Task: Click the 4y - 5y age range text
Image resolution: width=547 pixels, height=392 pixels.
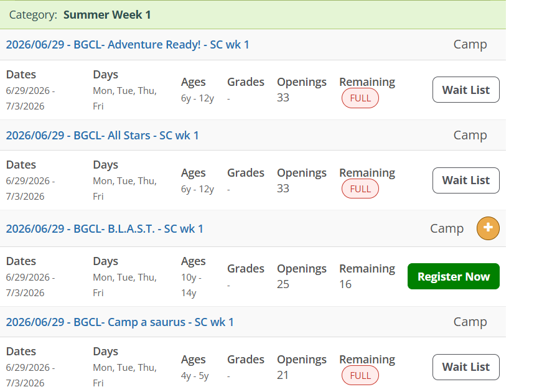Action: point(195,376)
